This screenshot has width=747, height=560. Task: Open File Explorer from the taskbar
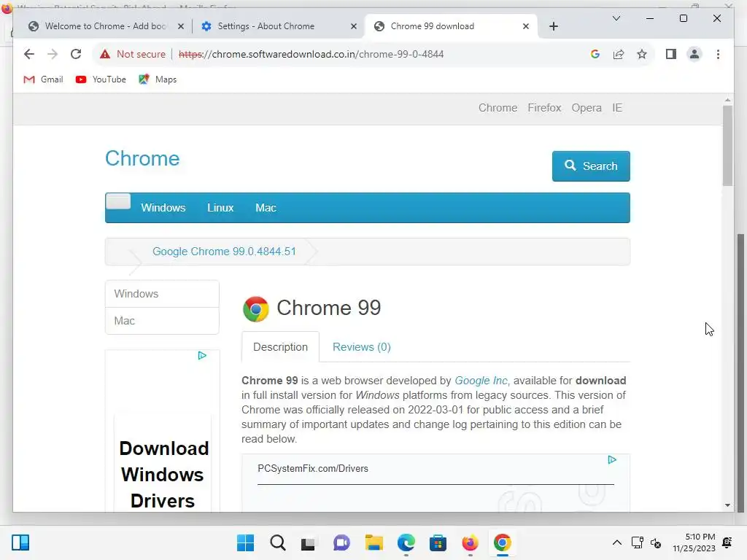[x=374, y=542]
